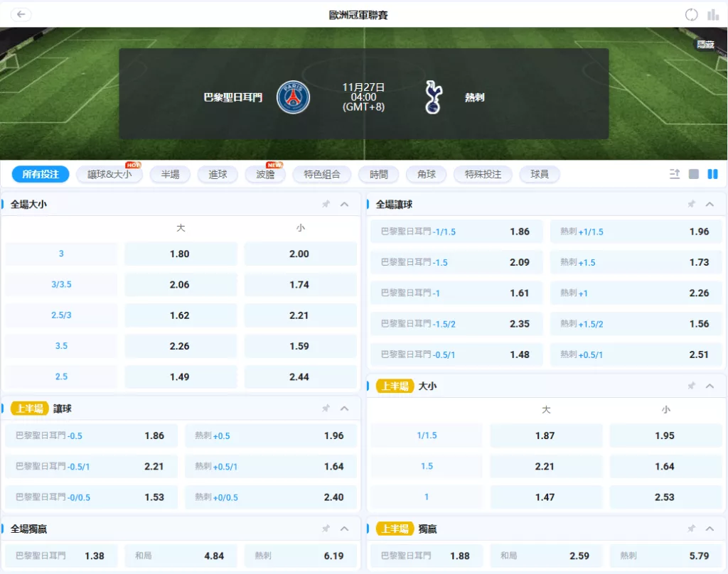This screenshot has width=728, height=574.
Task: Collapse the 上半場 大小 panel
Action: [x=710, y=386]
